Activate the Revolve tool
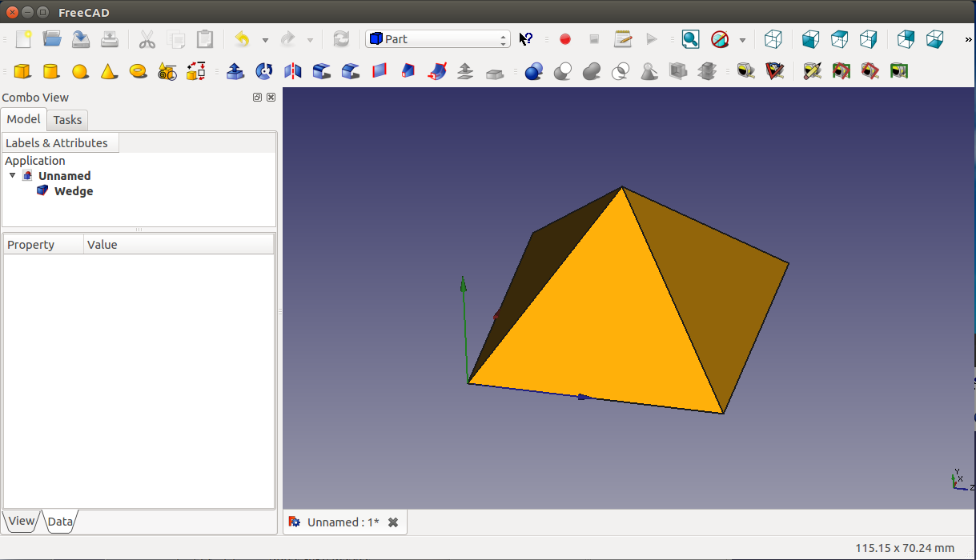Viewport: 976px width, 560px height. click(x=264, y=71)
